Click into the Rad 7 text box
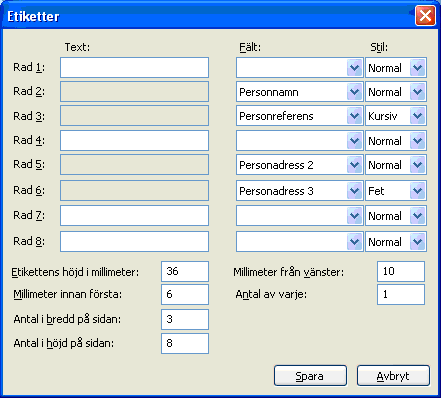 click(134, 215)
